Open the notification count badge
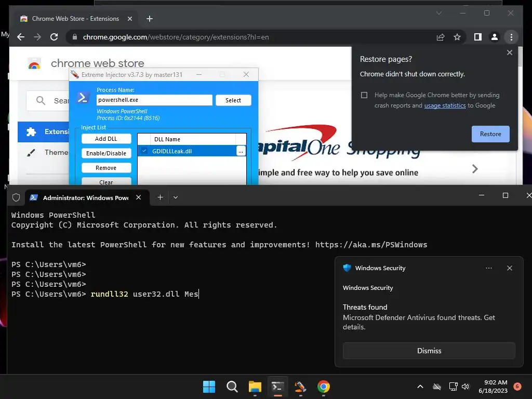The image size is (532, 399). tap(517, 387)
